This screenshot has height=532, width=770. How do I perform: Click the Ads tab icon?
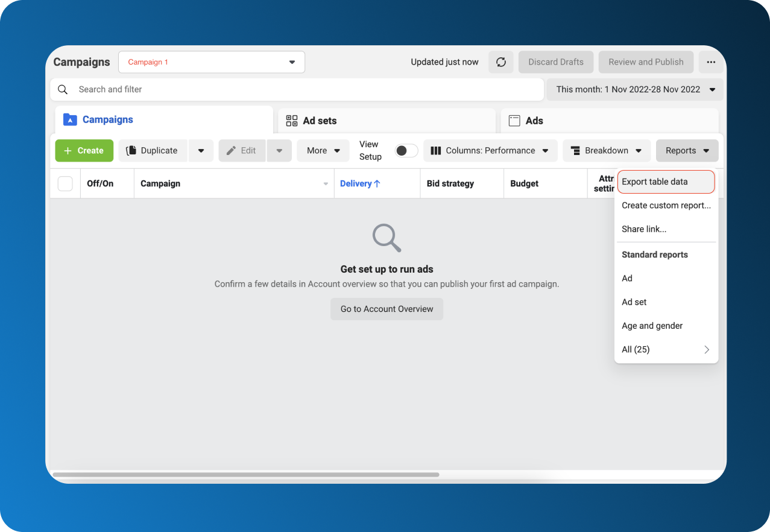click(514, 121)
